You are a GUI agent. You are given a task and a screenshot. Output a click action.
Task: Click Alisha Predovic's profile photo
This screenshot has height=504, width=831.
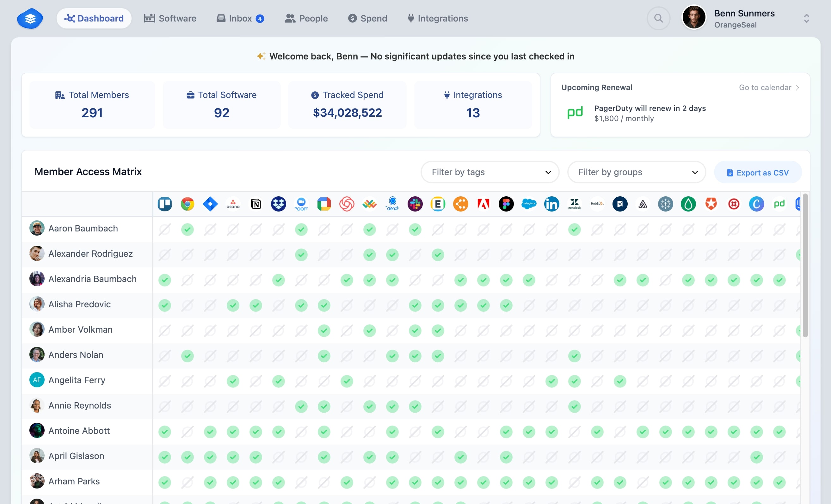37,304
